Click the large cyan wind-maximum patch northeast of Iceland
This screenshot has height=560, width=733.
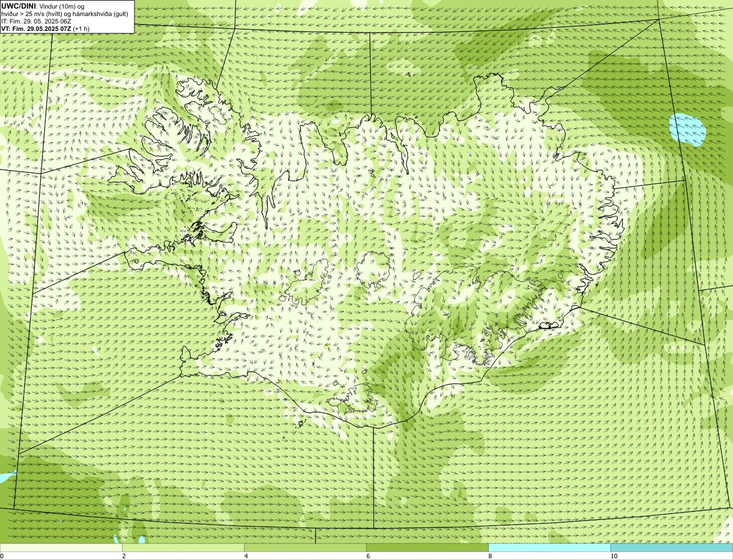(687, 130)
